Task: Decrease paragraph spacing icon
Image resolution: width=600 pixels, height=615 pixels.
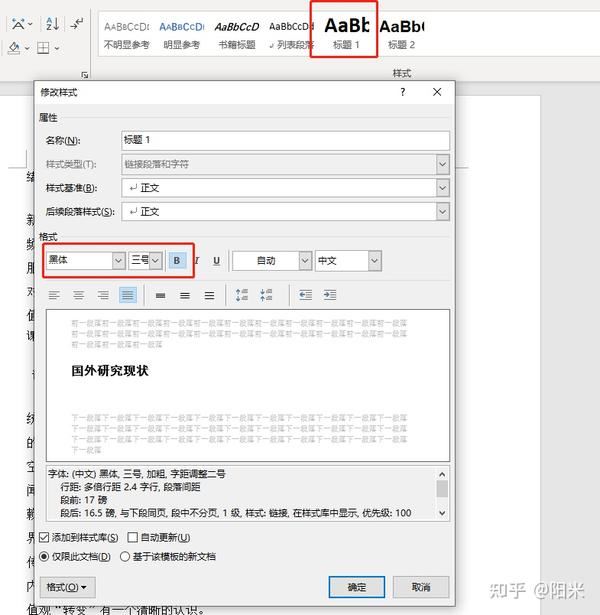Action: (266, 295)
